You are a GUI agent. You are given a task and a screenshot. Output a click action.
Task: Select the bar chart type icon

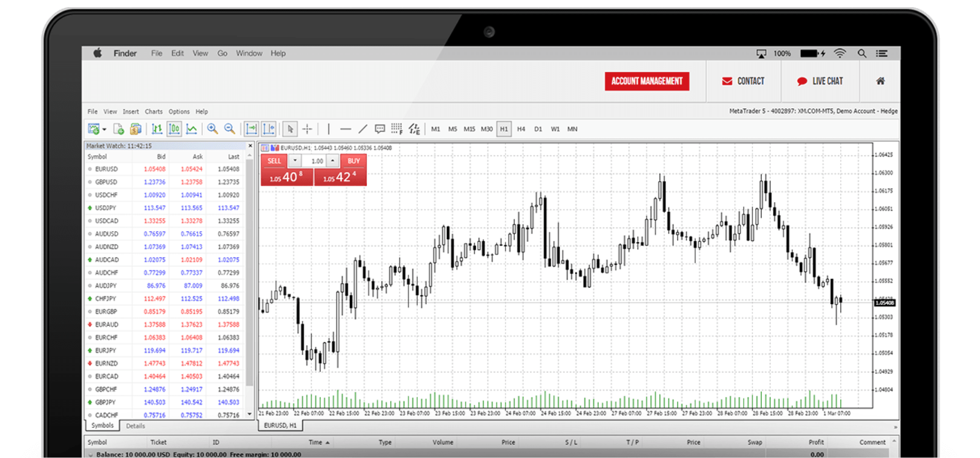click(157, 129)
